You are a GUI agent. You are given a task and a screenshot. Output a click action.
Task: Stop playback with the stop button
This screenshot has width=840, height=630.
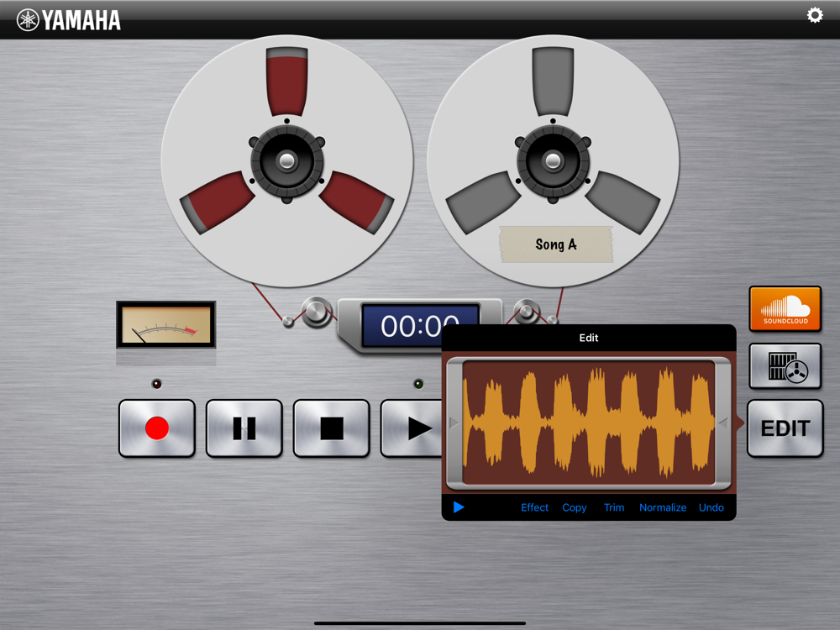coord(332,428)
